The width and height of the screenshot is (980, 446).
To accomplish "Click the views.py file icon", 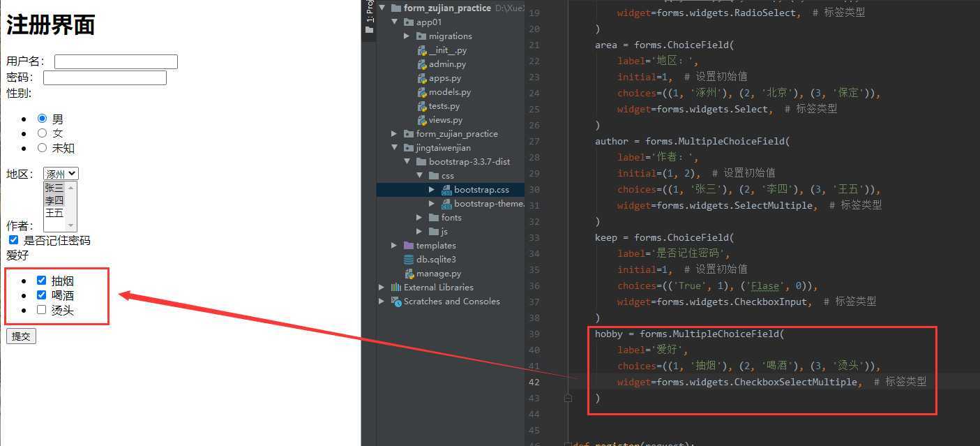I will pyautogui.click(x=421, y=120).
